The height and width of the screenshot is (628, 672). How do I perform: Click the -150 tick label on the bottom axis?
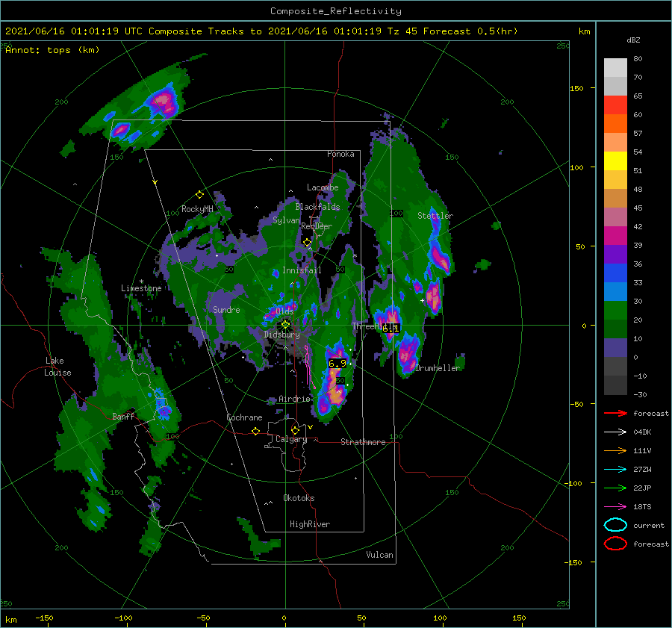tap(44, 618)
